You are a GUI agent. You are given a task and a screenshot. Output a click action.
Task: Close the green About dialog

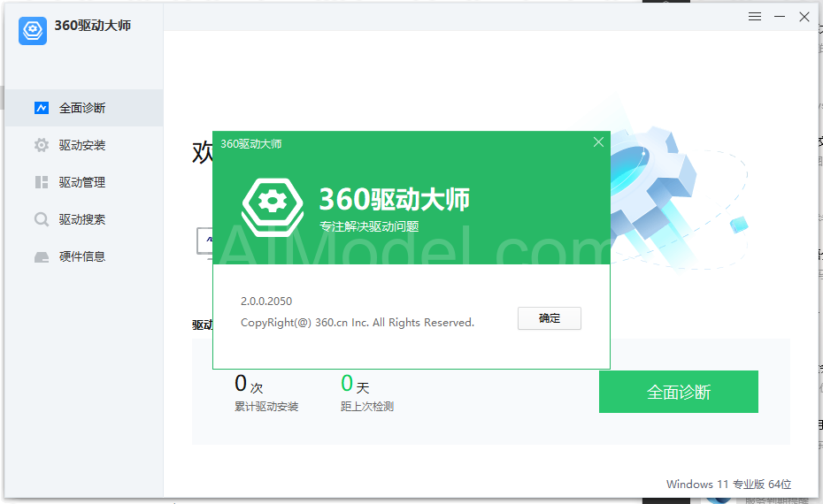point(598,142)
